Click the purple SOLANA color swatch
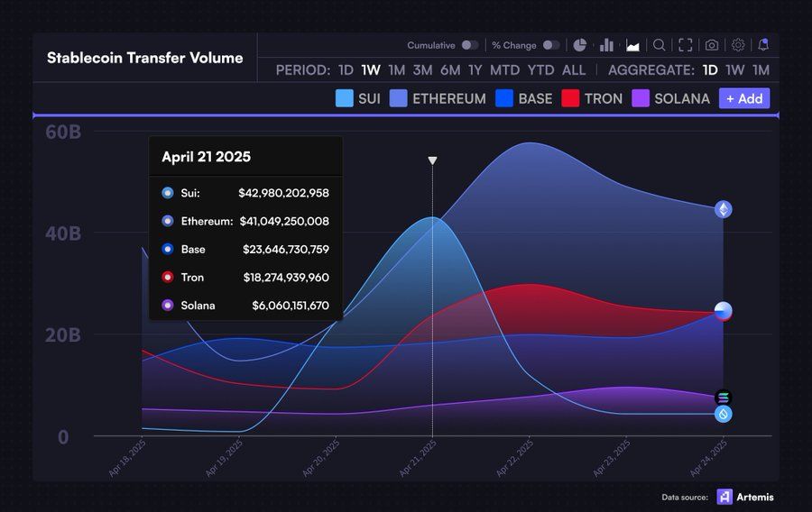 coord(641,98)
